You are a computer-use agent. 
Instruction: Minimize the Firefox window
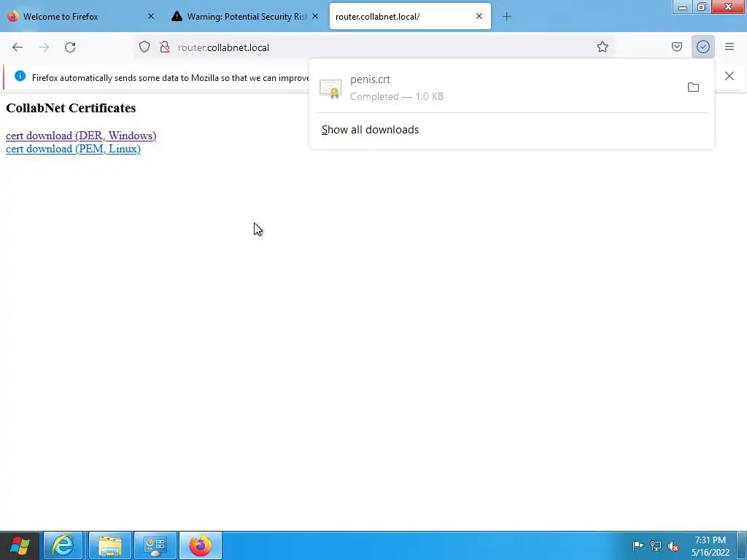point(682,7)
